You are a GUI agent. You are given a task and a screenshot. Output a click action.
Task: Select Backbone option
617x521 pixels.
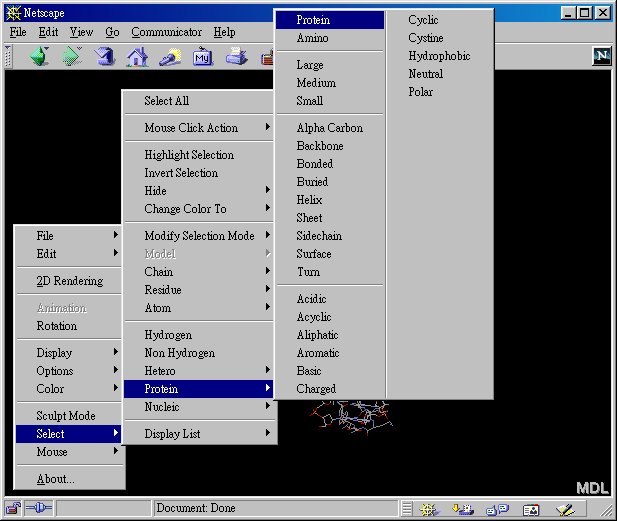(x=330, y=146)
